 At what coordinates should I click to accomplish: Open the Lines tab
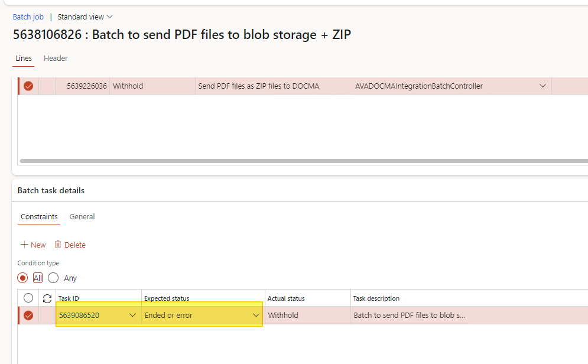(24, 58)
